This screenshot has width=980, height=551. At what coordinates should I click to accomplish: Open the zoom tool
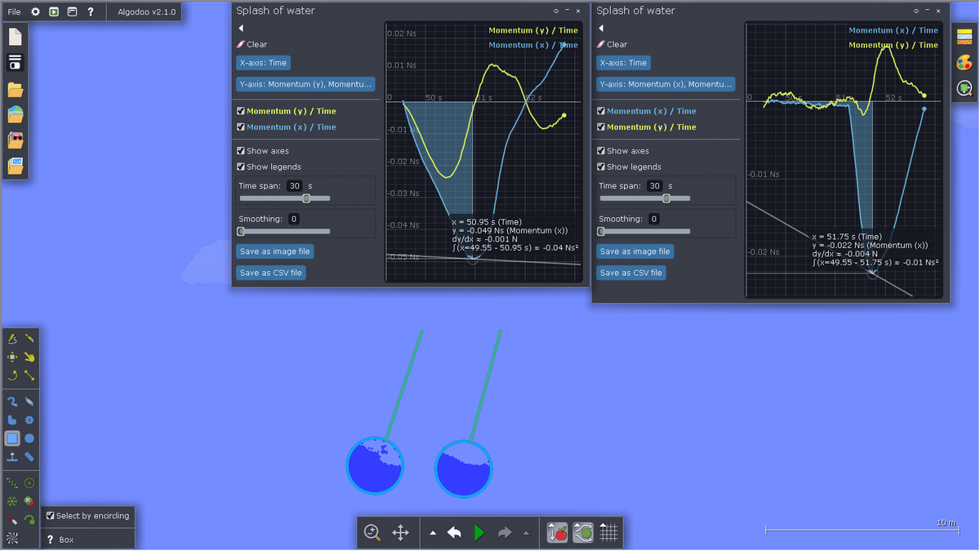click(372, 533)
